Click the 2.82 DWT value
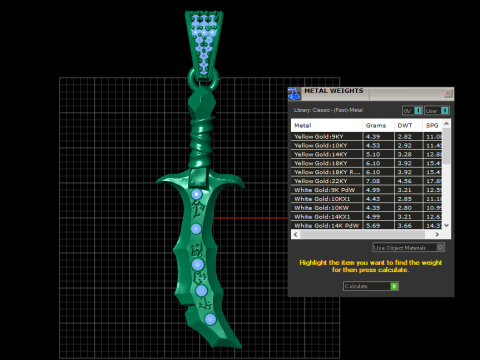The image size is (480, 360). pos(404,136)
